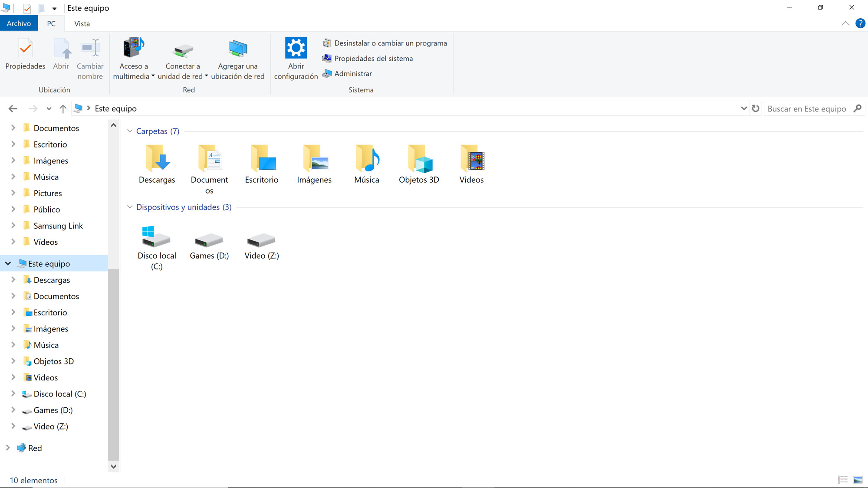Viewport: 868px width, 488px height.
Task: Select Descargas under Este equipo in tree
Action: [x=52, y=280]
